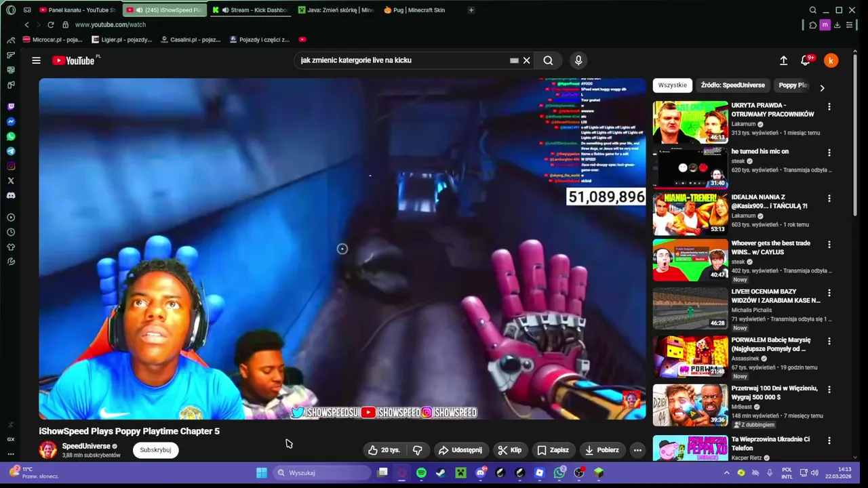Submit search with the magnifier button
This screenshot has width=868, height=488.
[548, 60]
